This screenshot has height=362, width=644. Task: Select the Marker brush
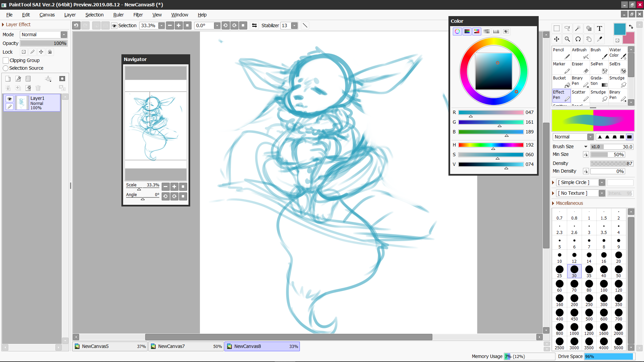561,67
